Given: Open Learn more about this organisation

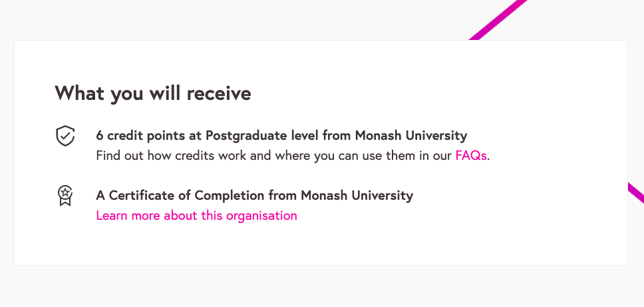Looking at the screenshot, I should [x=196, y=216].
